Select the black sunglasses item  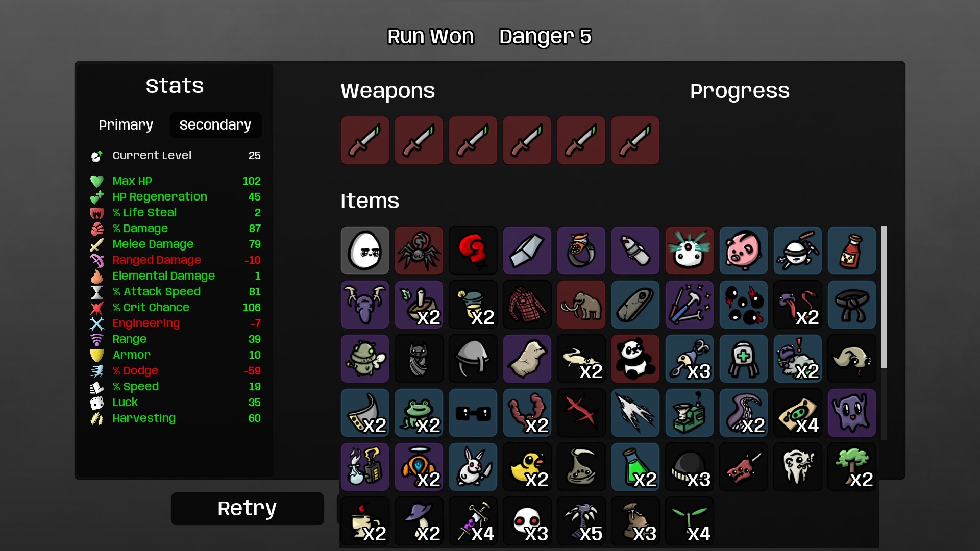pos(473,413)
